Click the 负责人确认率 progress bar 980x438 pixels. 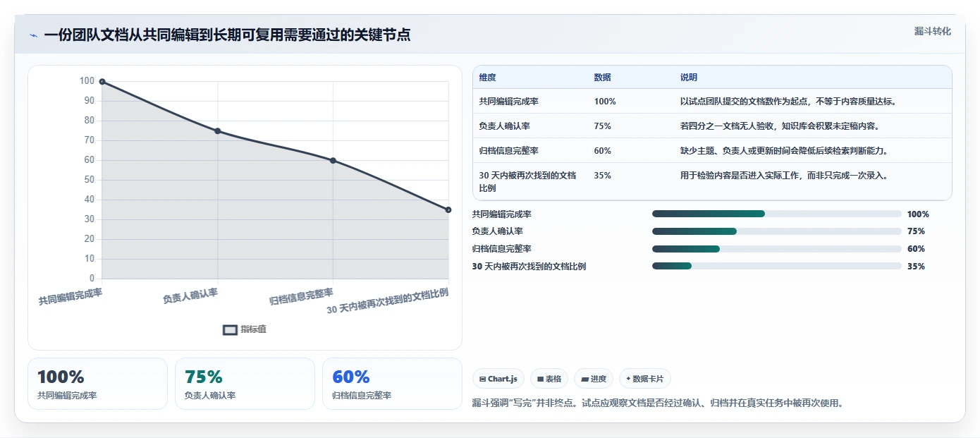tap(777, 231)
